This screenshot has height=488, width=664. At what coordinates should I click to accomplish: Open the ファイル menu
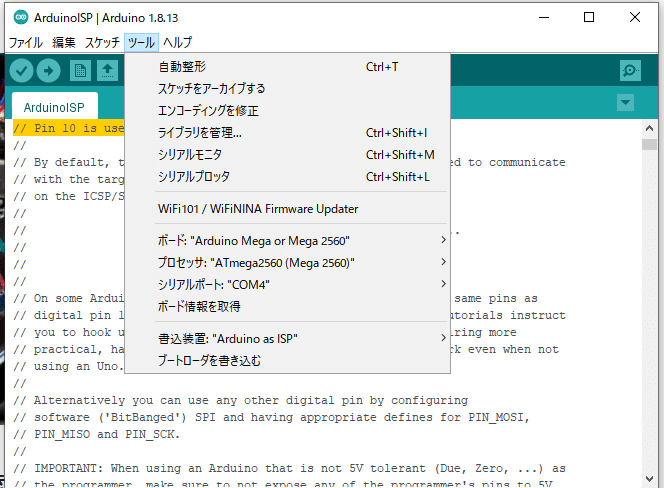26,42
